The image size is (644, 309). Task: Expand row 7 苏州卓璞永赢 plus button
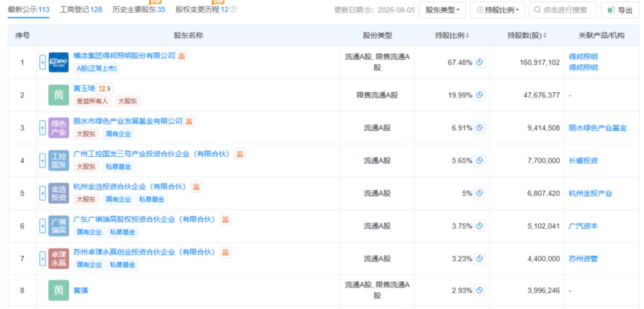[x=43, y=258]
